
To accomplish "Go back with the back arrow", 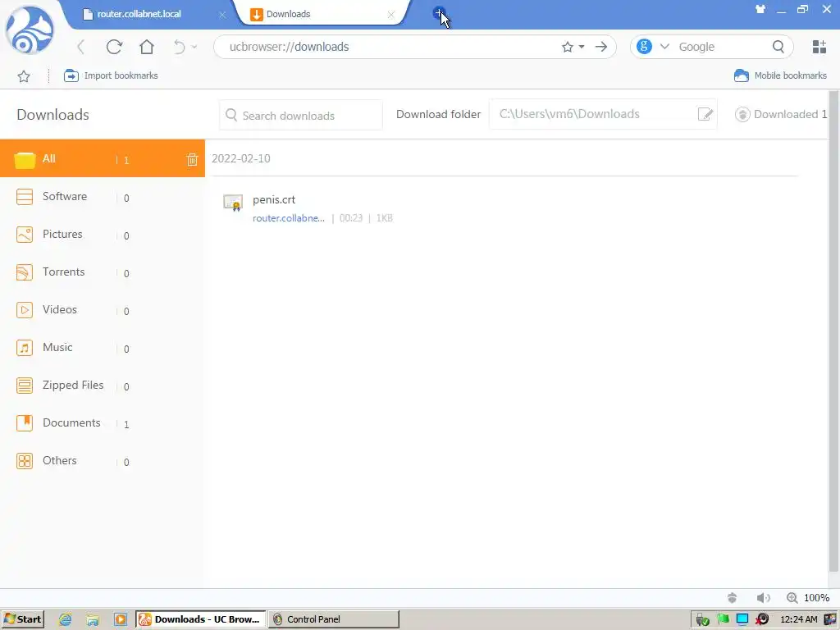I will point(81,47).
